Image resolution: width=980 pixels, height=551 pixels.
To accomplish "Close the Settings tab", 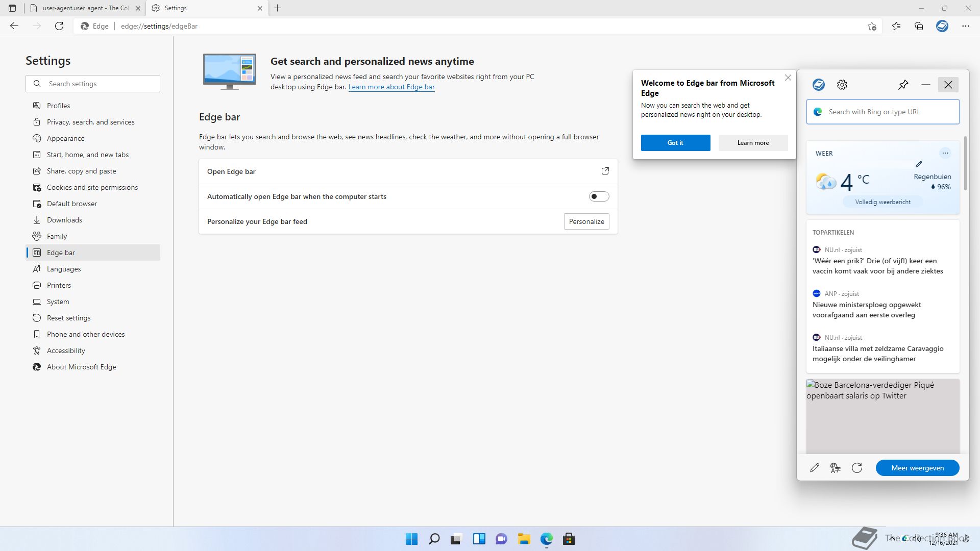I will 260,8.
